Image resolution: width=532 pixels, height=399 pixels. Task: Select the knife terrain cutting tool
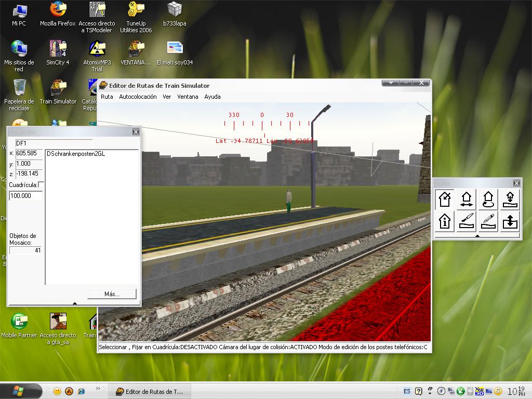coord(467,221)
